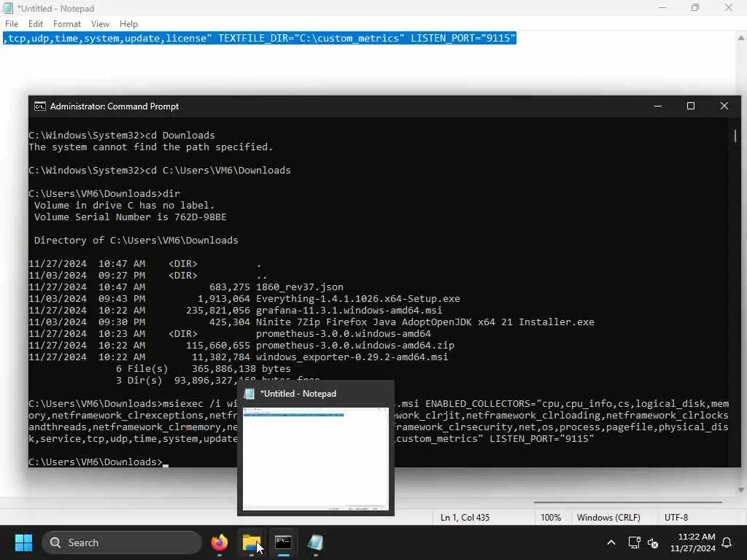
Task: Click 'prometheus-3.0.0.windows-amd64.zip' filename
Action: pyautogui.click(x=355, y=345)
